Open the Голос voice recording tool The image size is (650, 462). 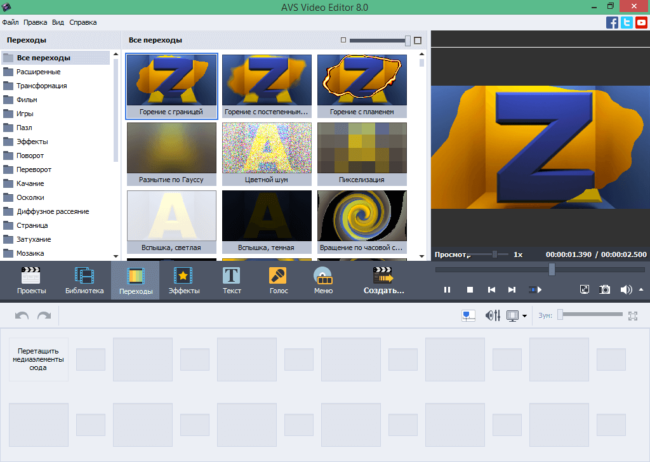[278, 280]
